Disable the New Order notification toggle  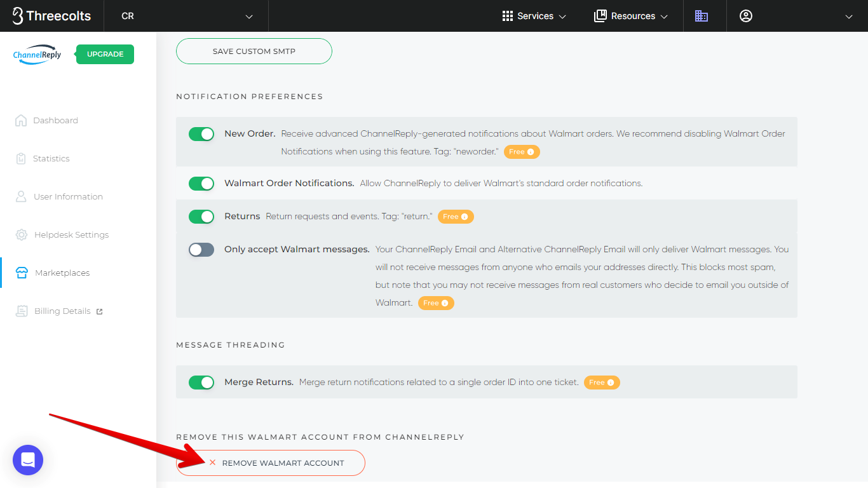201,134
